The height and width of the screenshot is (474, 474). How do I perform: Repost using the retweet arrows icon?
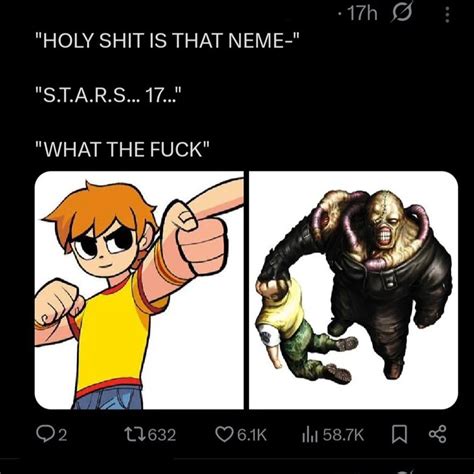(135, 435)
